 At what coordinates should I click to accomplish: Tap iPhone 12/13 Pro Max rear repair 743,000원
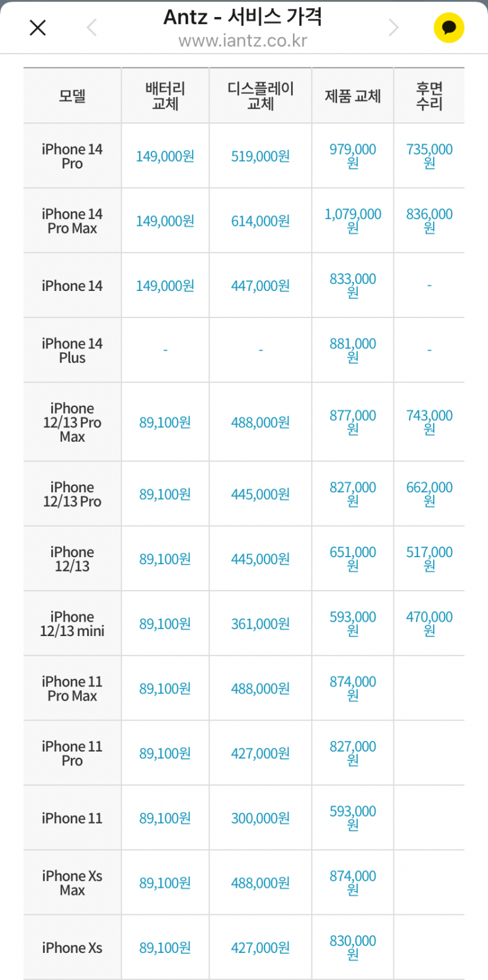click(x=429, y=422)
